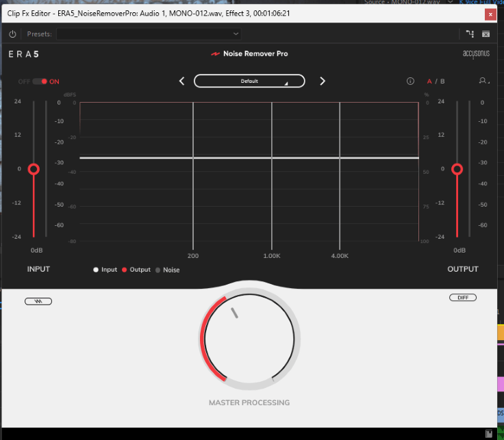Click the 1.00K frequency label
504x440 pixels.
click(x=272, y=256)
